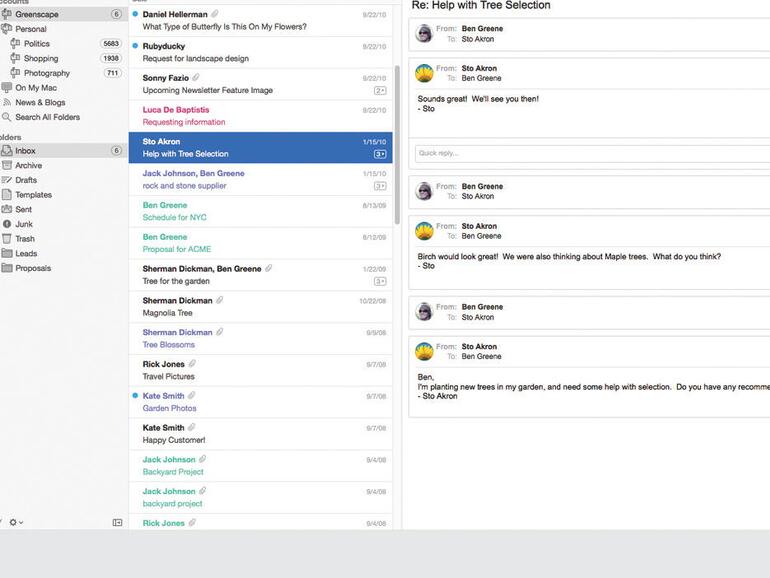
Task: Click the News & Blogs RSS icon
Action: [6, 102]
